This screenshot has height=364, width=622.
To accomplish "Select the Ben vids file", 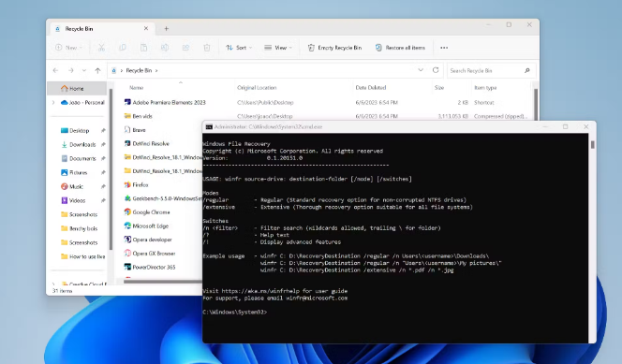I will (142, 116).
